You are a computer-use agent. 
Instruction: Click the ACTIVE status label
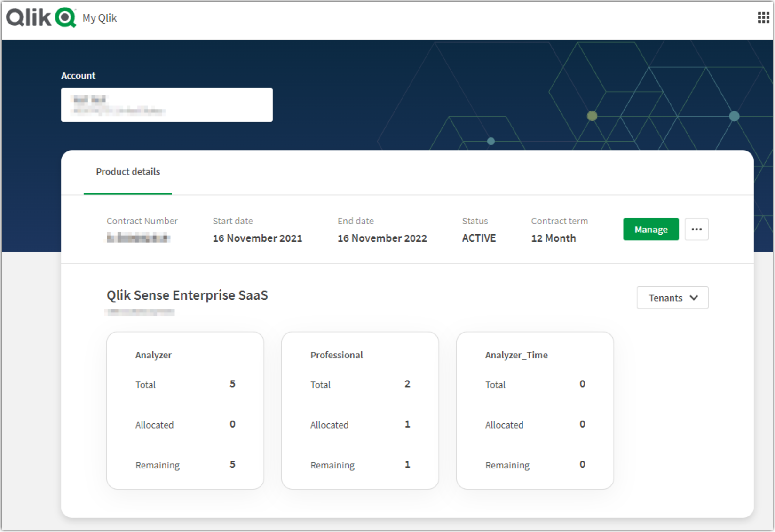click(x=478, y=238)
